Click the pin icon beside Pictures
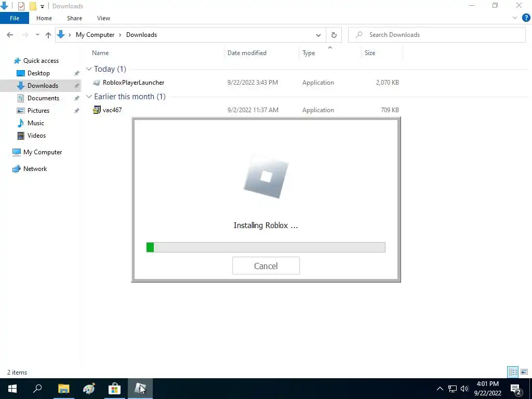Image resolution: width=532 pixels, height=399 pixels. pyautogui.click(x=77, y=111)
